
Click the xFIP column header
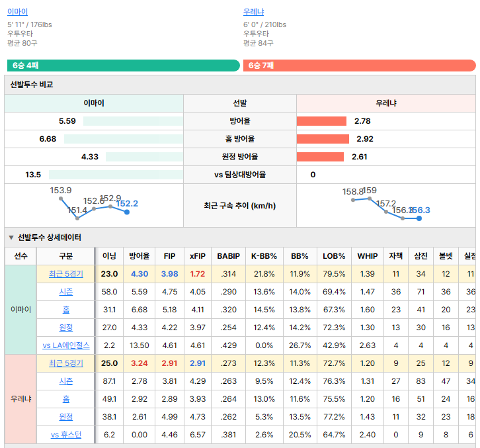(x=198, y=256)
